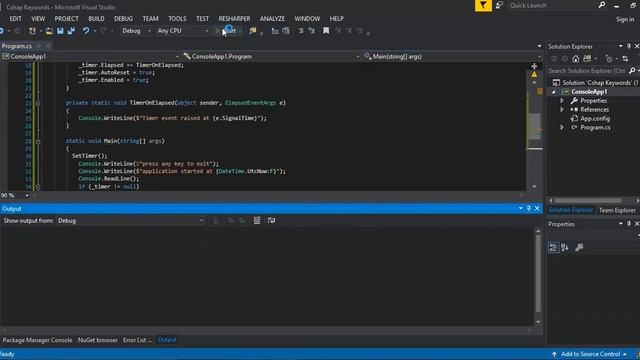Click the uncomment lines icon

pyautogui.click(x=286, y=31)
